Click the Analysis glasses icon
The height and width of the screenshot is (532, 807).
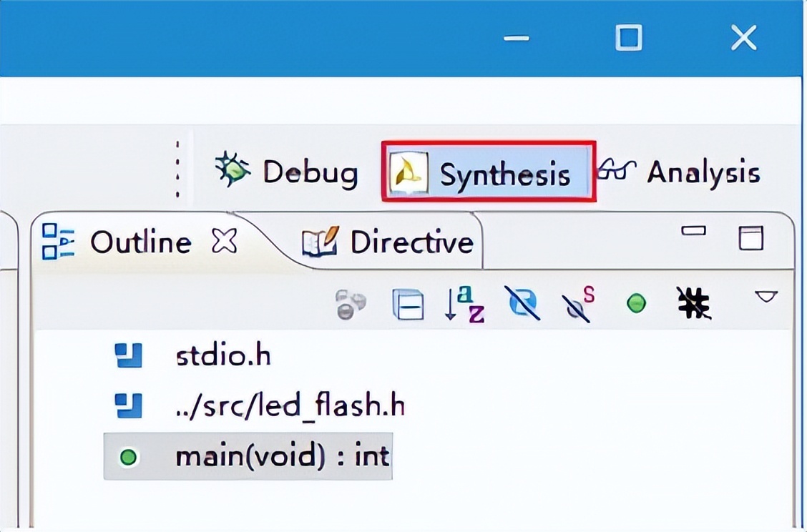point(617,169)
